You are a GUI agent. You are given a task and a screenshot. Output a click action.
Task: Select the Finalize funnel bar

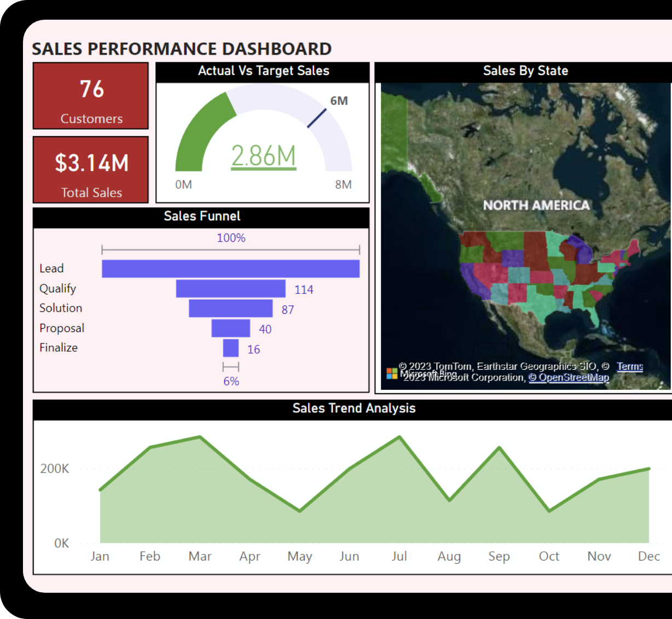pyautogui.click(x=230, y=348)
